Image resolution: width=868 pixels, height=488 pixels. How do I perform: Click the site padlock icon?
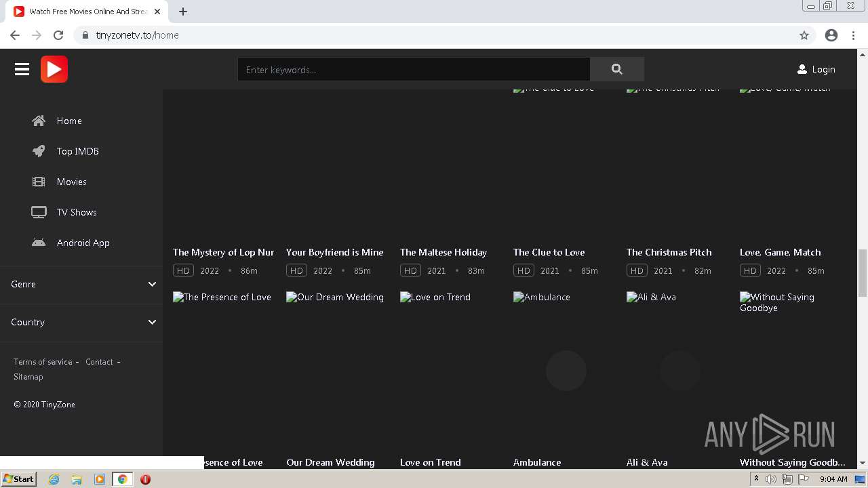[x=85, y=35]
